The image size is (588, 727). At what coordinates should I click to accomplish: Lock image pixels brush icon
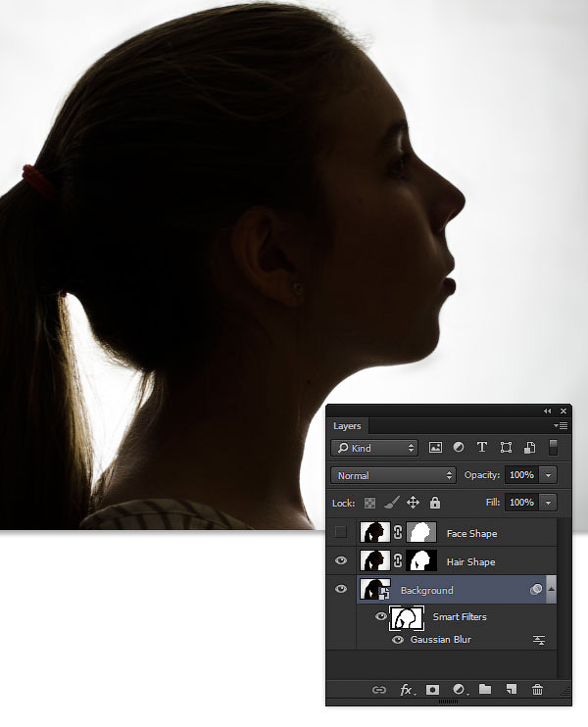392,503
